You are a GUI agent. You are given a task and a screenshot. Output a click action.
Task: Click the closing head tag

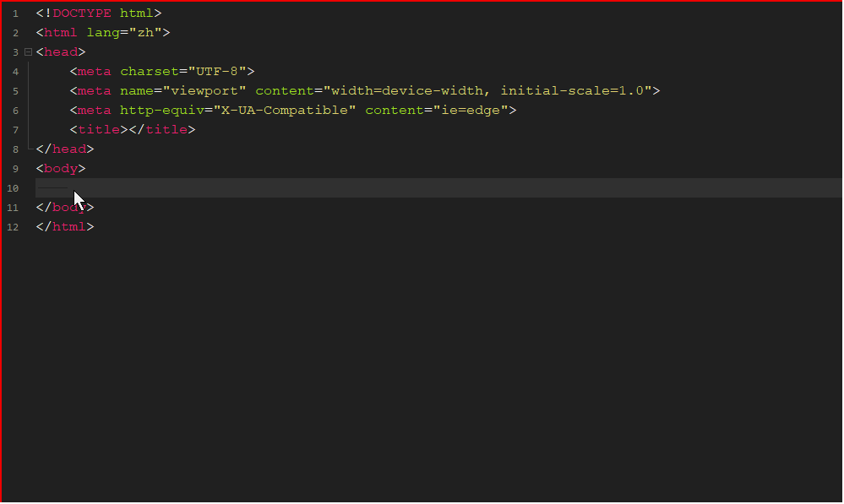pyautogui.click(x=65, y=149)
